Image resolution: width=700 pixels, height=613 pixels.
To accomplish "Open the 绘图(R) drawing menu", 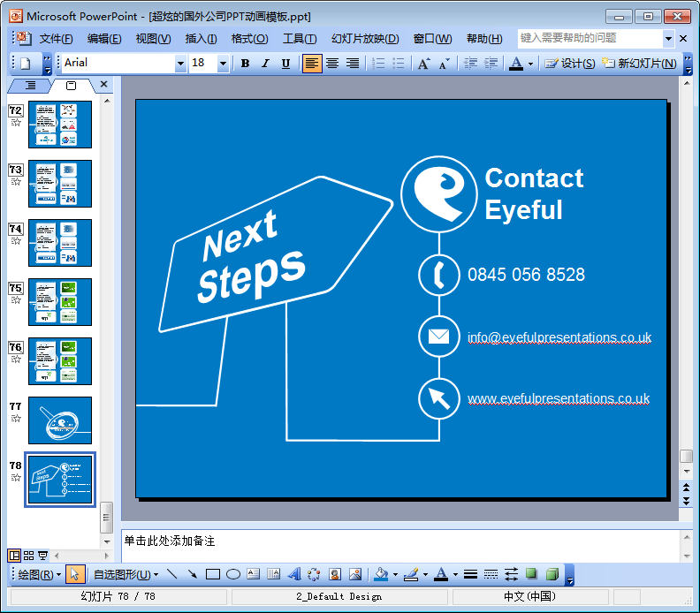I will pyautogui.click(x=39, y=575).
